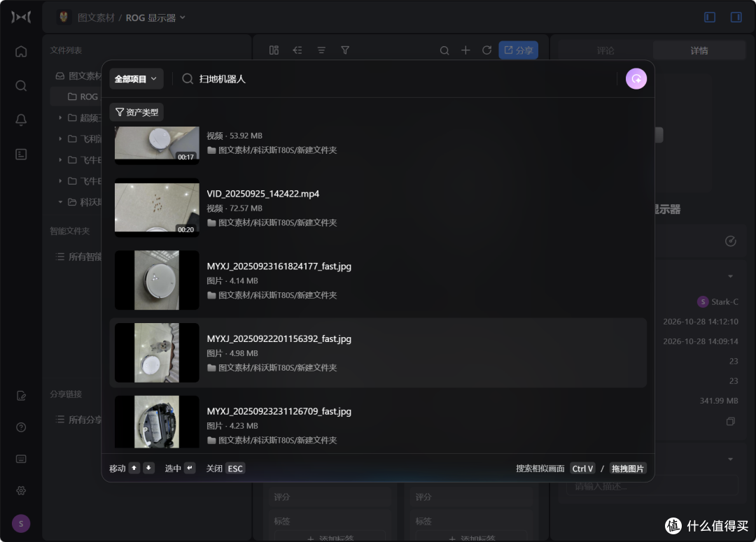The image size is (756, 542).
Task: Click the copy icon below 341.99 MB
Action: (730, 422)
